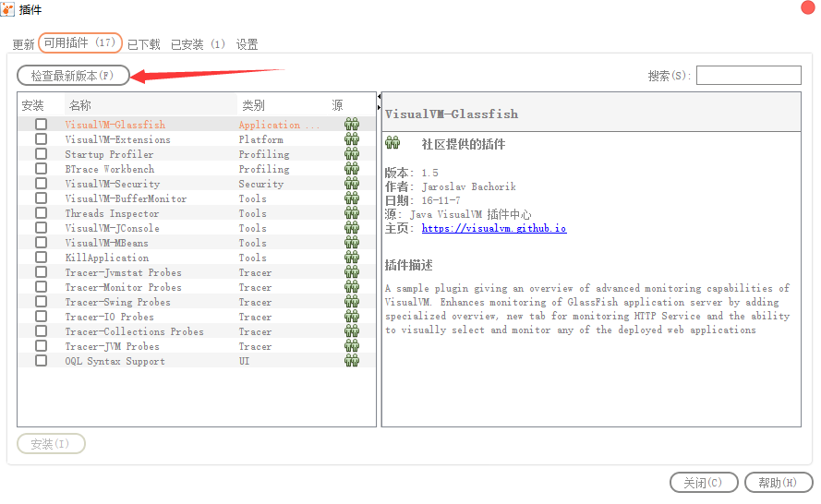Click community source icon for VisualVM-JConsole row
821x504 pixels.
352,227
